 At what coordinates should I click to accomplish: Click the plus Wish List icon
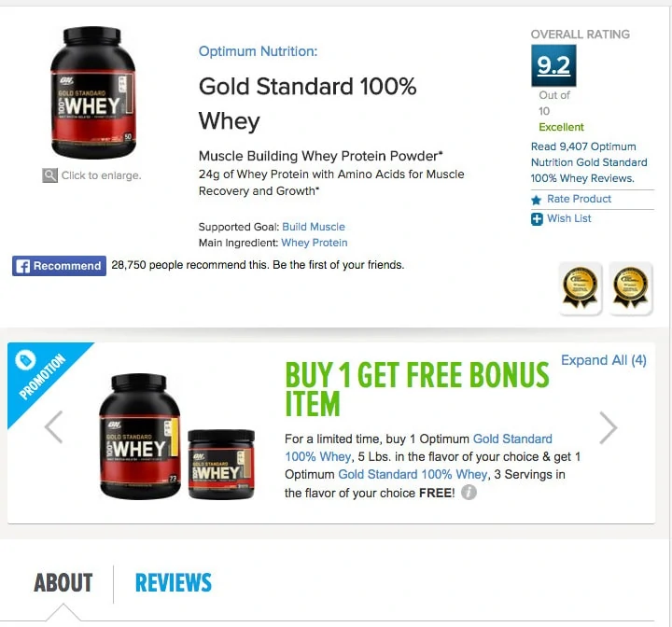[537, 219]
